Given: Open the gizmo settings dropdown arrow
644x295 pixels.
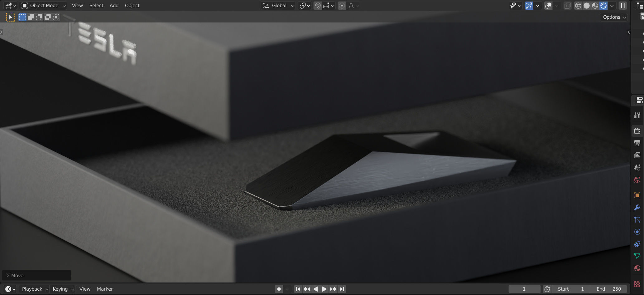Looking at the screenshot, I should pos(537,6).
